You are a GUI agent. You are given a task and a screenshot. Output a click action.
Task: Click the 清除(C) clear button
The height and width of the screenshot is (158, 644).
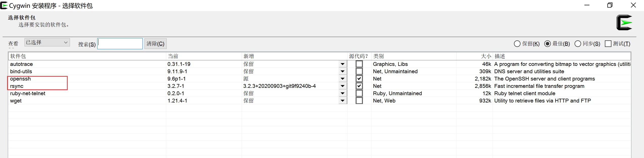tap(155, 44)
